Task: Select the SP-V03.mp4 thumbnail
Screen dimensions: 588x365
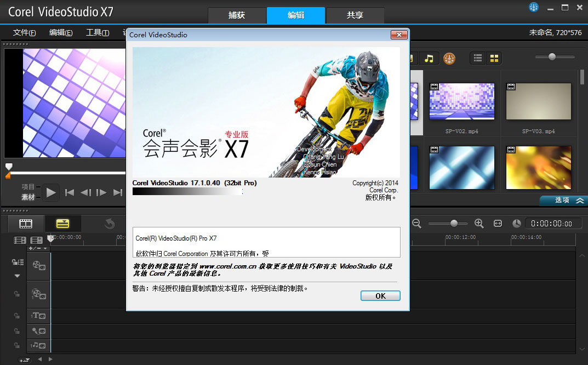Action: [x=539, y=101]
